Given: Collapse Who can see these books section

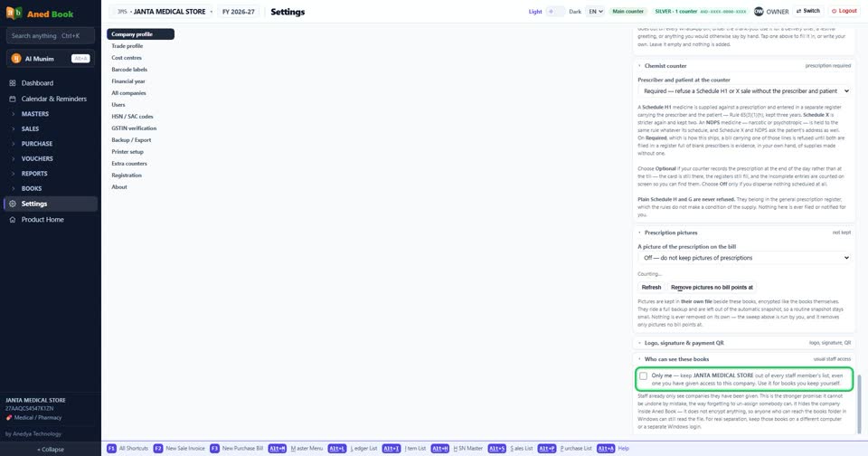Looking at the screenshot, I should (744, 359).
